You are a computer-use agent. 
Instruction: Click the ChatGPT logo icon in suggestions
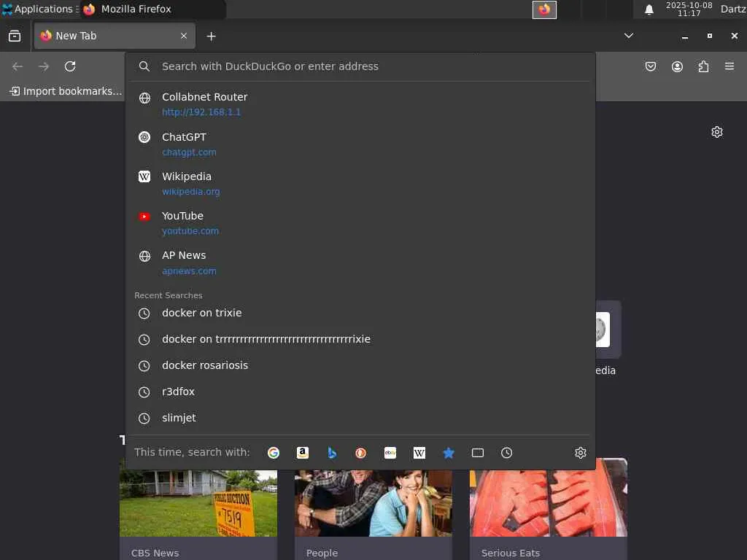[144, 137]
